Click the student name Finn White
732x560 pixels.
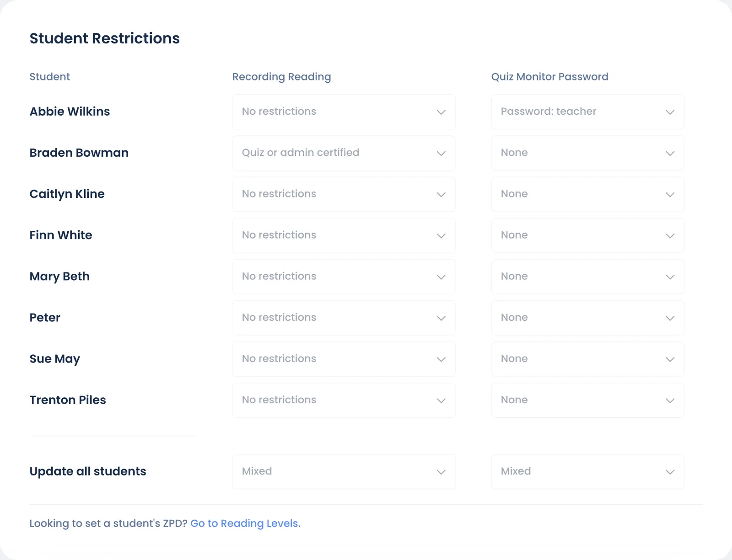(61, 235)
